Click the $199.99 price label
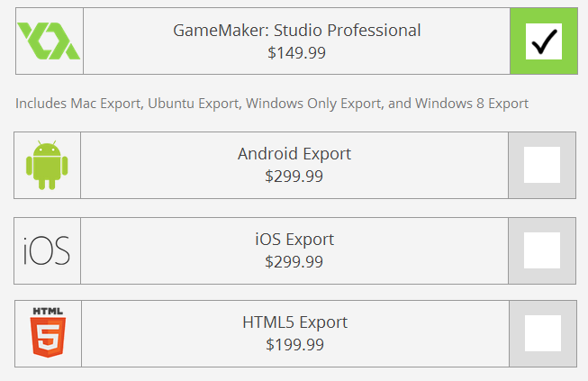 (x=294, y=344)
